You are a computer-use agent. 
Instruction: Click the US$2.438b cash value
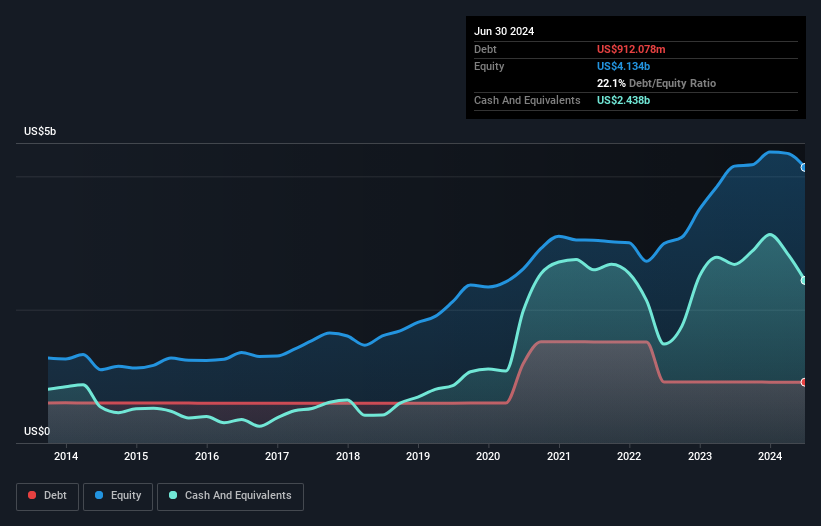(x=623, y=100)
